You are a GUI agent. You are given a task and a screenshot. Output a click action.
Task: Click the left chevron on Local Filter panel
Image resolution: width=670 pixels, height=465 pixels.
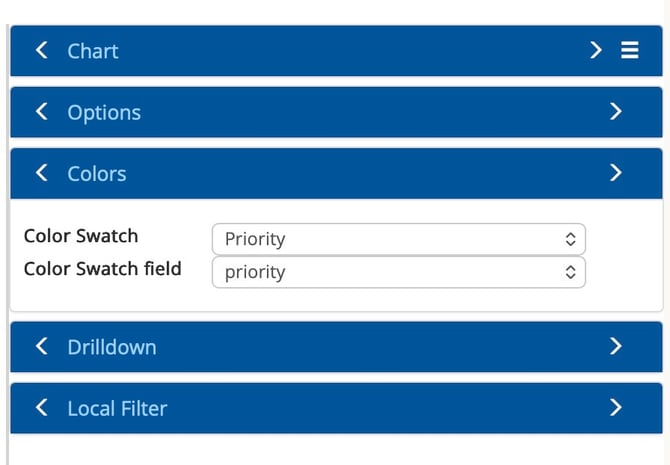pos(41,408)
